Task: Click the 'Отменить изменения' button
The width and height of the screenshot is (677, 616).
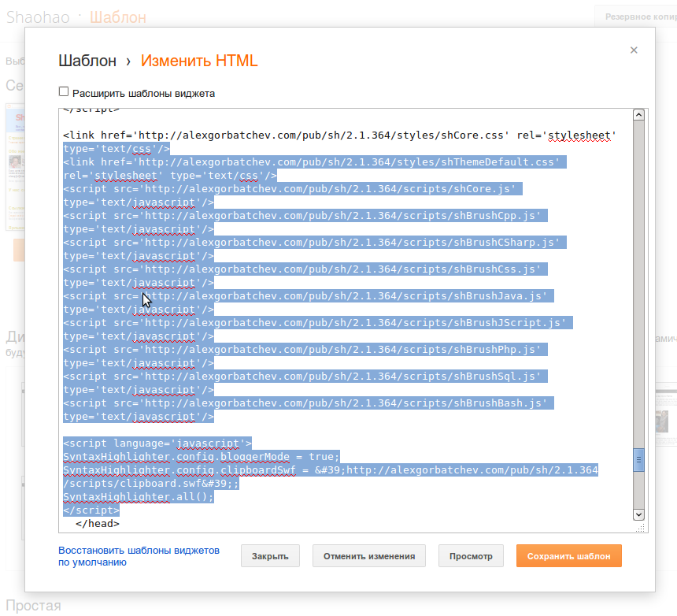Action: click(369, 556)
